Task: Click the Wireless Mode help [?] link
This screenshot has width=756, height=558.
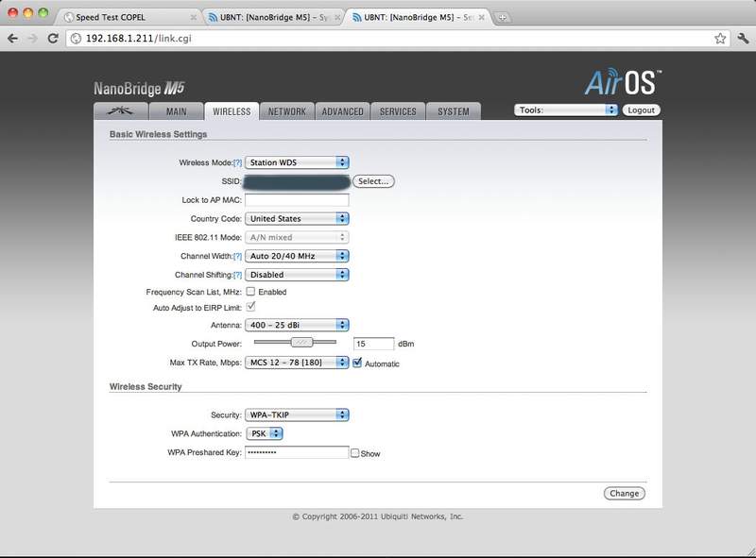Action: point(238,163)
